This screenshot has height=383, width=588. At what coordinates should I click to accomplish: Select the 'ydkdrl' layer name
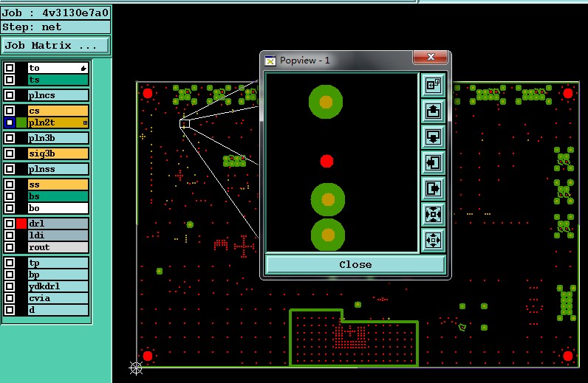coord(58,286)
